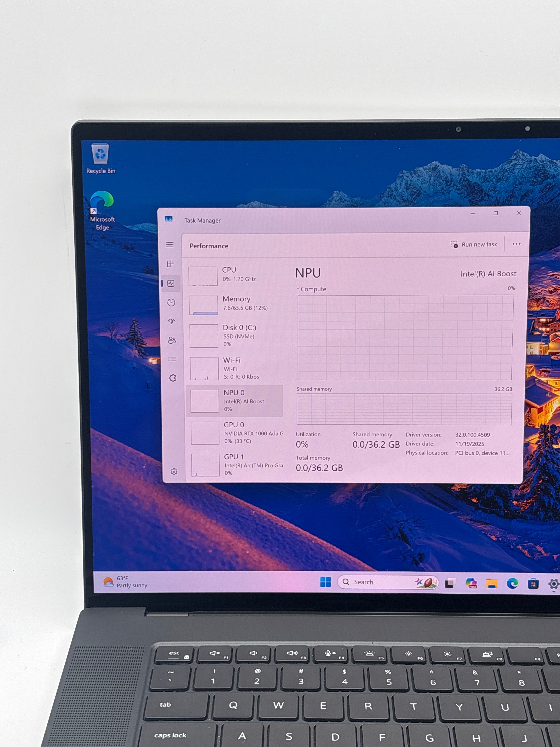Open Microsoft Store from the taskbar
This screenshot has width=560, height=747.
(x=533, y=584)
